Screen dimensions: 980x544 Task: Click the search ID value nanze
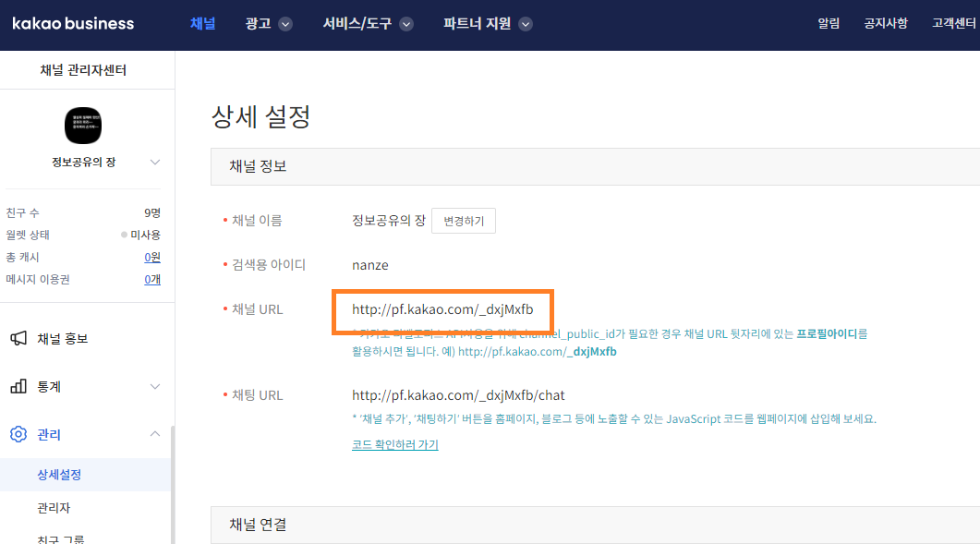coord(370,265)
